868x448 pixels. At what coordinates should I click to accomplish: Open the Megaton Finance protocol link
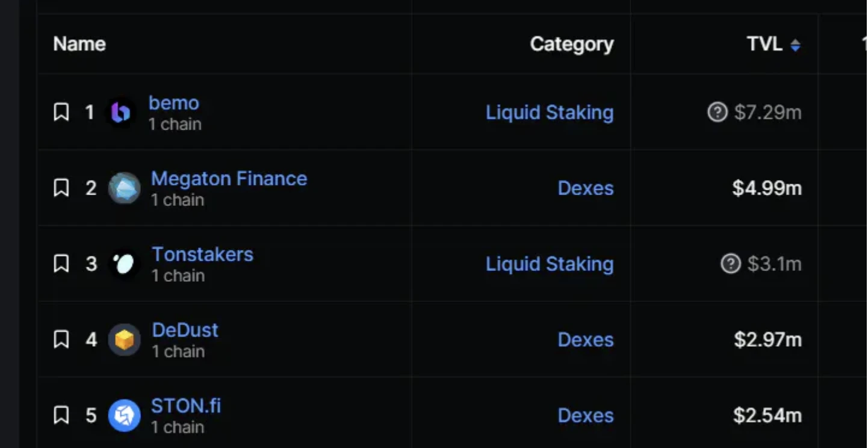pyautogui.click(x=229, y=179)
